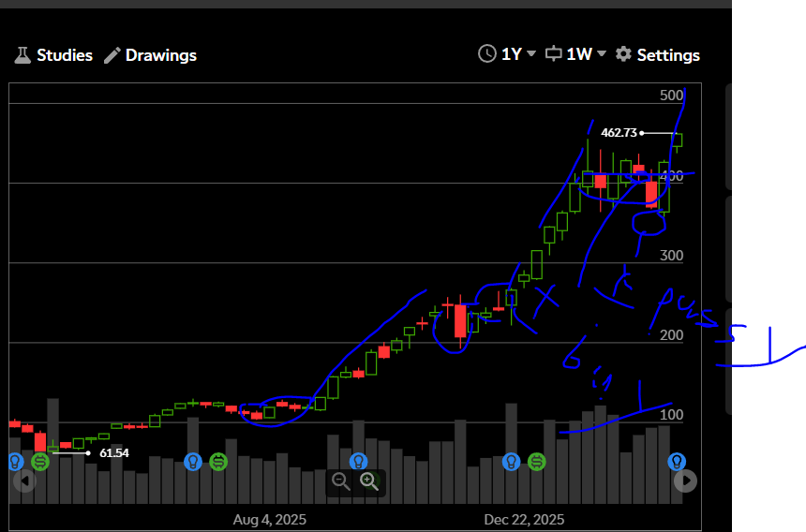
Task: Click the 61.54 low price label
Action: [114, 453]
